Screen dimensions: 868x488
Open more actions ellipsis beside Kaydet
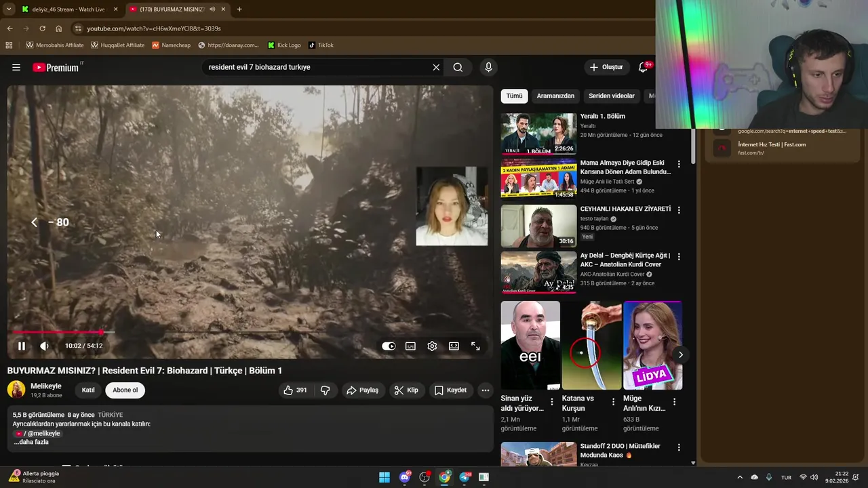485,390
